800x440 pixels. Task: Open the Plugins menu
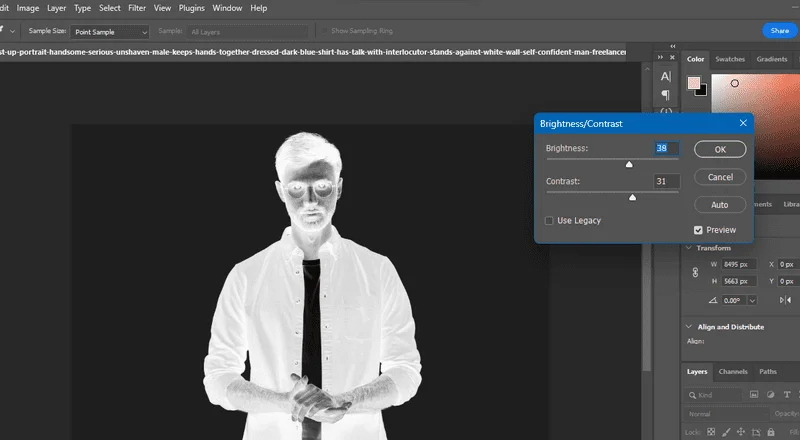191,8
